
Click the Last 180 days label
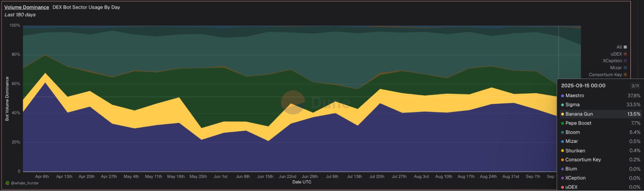pyautogui.click(x=20, y=15)
